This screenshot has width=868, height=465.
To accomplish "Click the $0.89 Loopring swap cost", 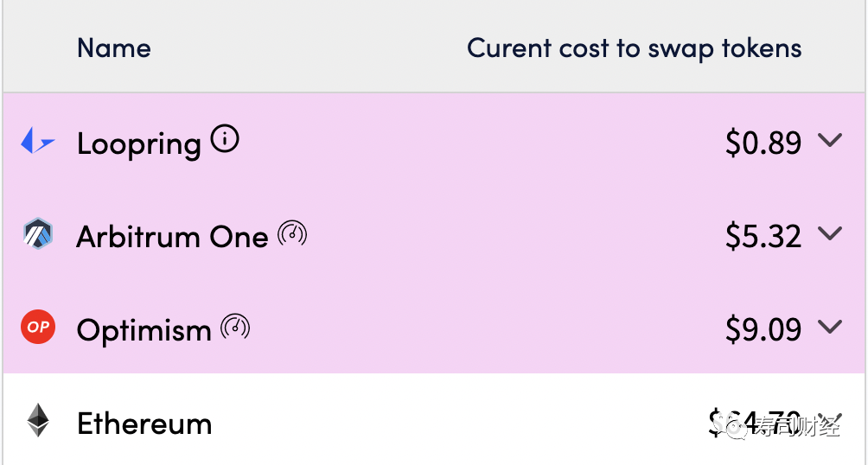I will point(763,143).
